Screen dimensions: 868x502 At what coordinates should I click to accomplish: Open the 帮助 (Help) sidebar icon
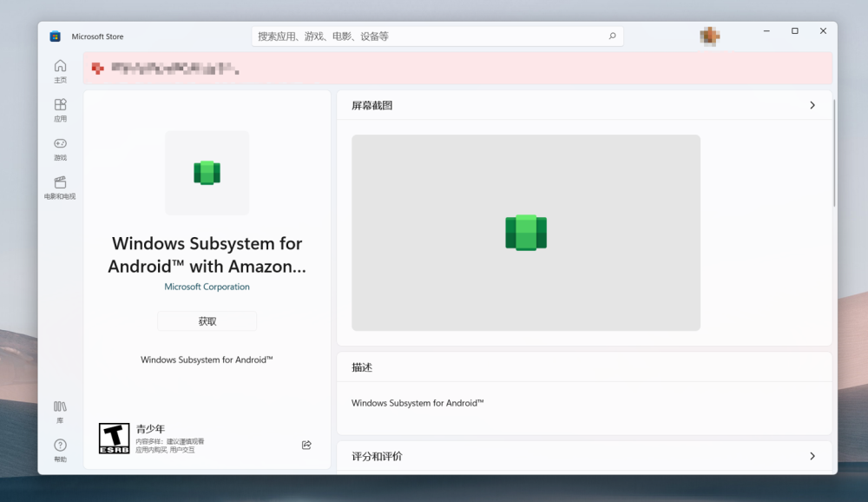tap(60, 447)
